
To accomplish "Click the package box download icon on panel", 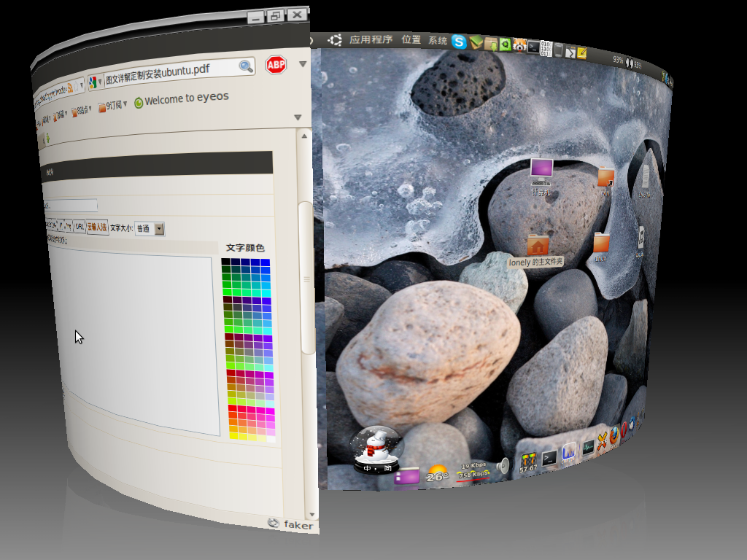I will (491, 44).
